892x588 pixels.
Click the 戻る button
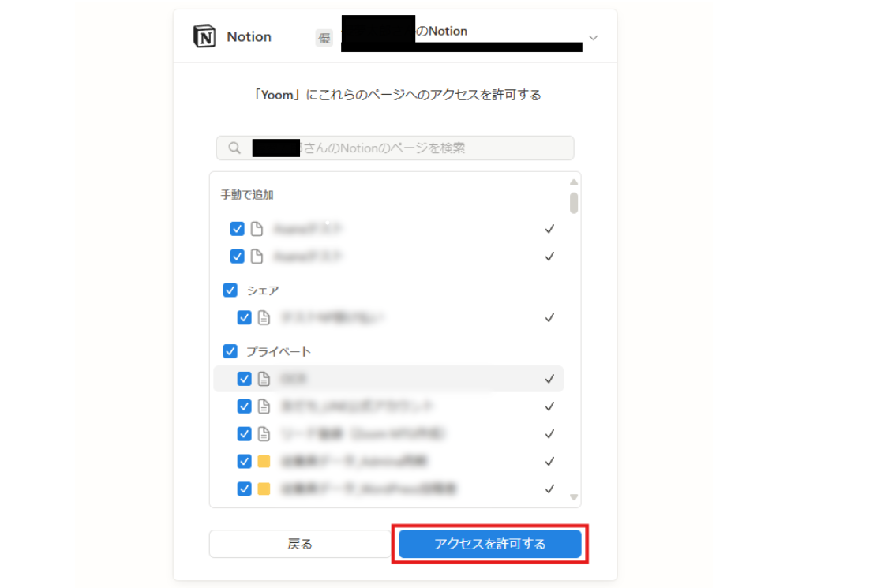point(300,545)
